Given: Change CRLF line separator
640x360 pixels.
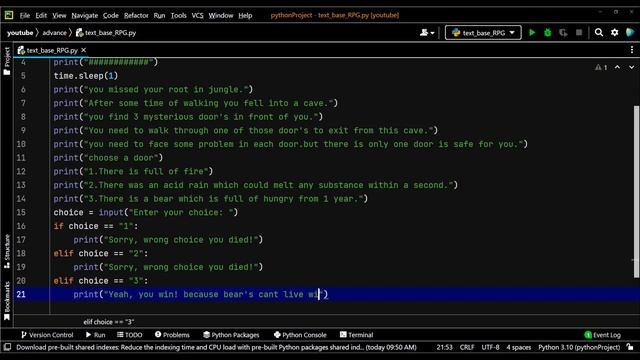Looking at the screenshot, I should (467, 347).
